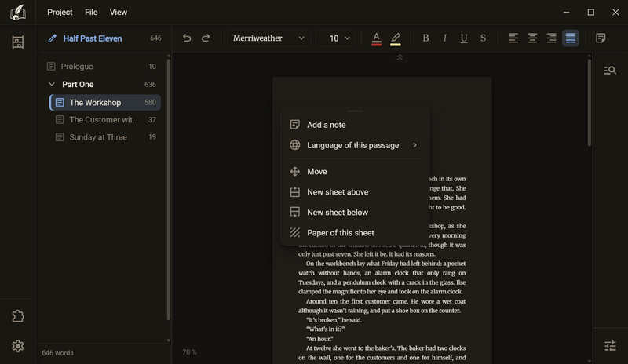Click the New sheet below icon
The height and width of the screenshot is (364, 628).
click(x=295, y=213)
